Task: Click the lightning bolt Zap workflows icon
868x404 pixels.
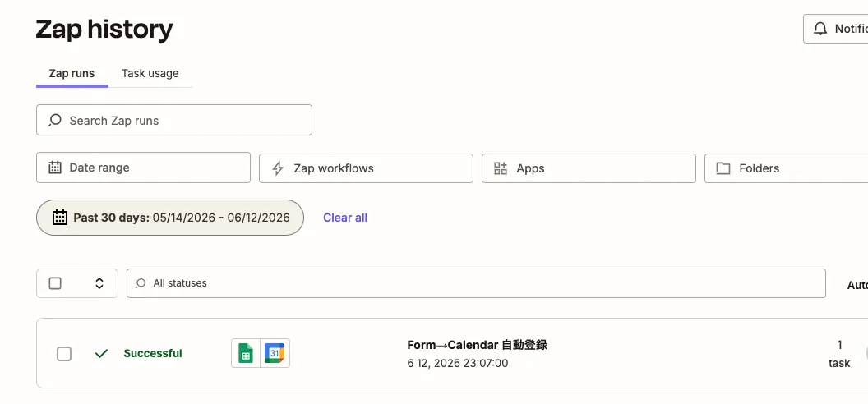Action: tap(278, 168)
